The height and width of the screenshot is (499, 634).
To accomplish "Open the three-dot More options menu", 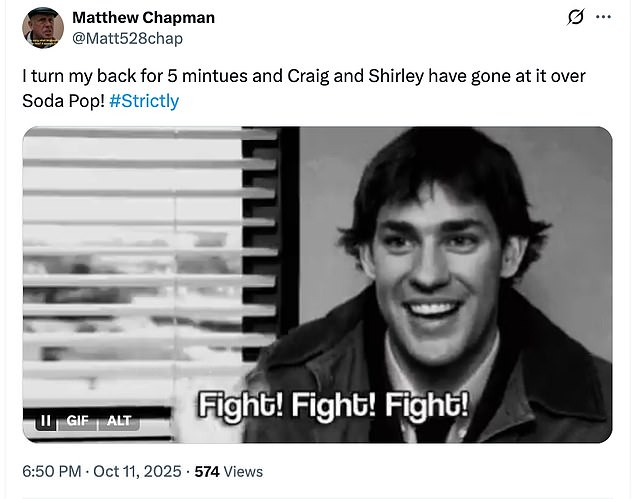I will (603, 18).
